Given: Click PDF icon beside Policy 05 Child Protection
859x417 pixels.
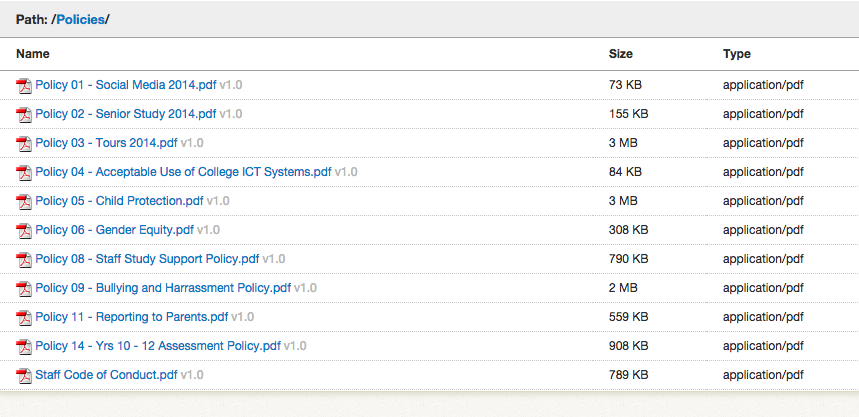Looking at the screenshot, I should coord(24,202).
